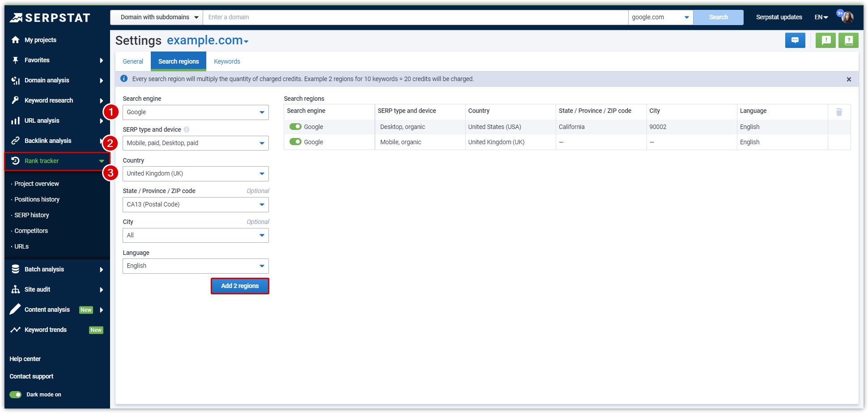Click the Batch analysis database icon
868x413 pixels.
pyautogui.click(x=15, y=269)
